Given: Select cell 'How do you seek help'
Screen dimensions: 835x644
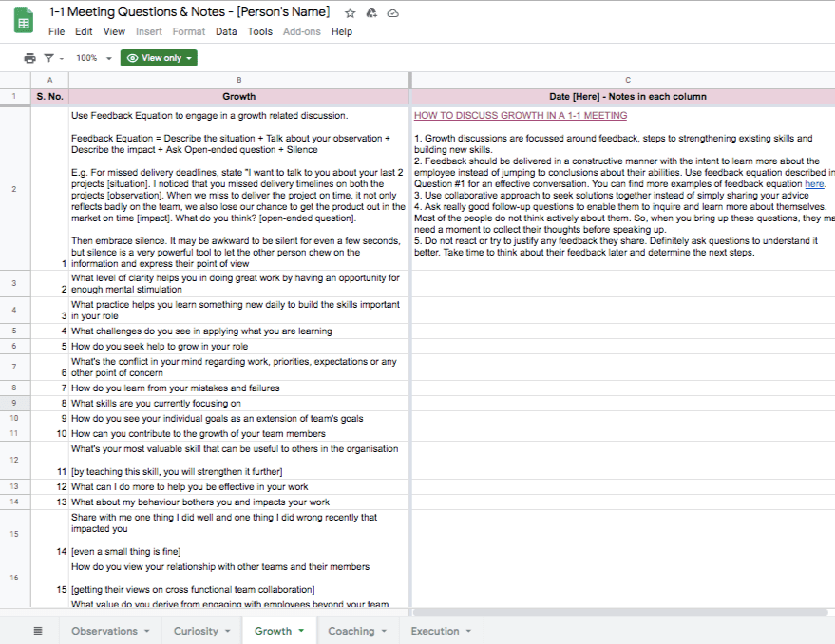Looking at the screenshot, I should click(239, 347).
